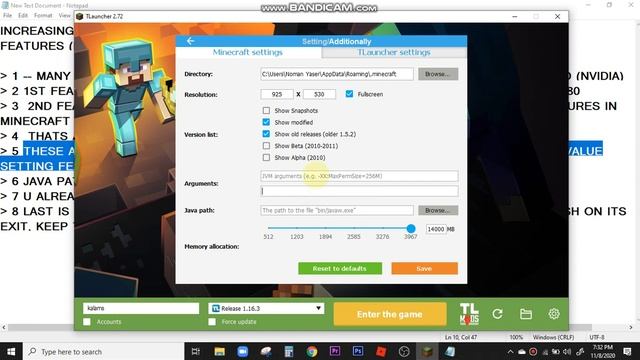Click the taskbar clock 7:32 PM
Image resolution: width=640 pixels, height=360 pixels.
tap(603, 351)
